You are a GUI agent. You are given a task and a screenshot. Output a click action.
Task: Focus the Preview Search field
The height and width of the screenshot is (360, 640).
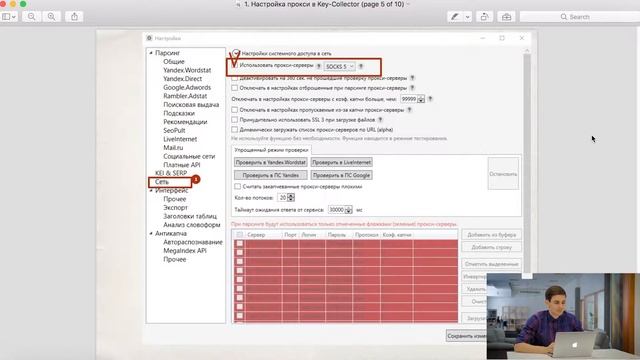pos(580,17)
